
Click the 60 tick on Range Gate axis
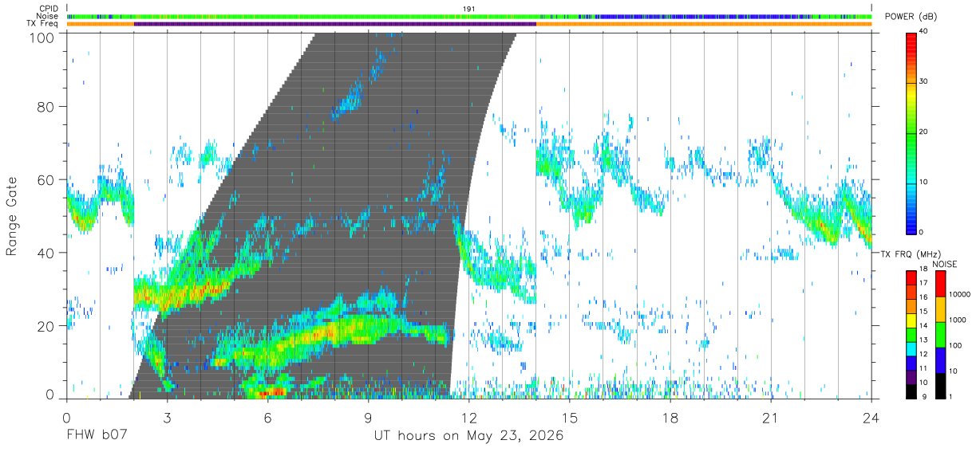point(45,180)
